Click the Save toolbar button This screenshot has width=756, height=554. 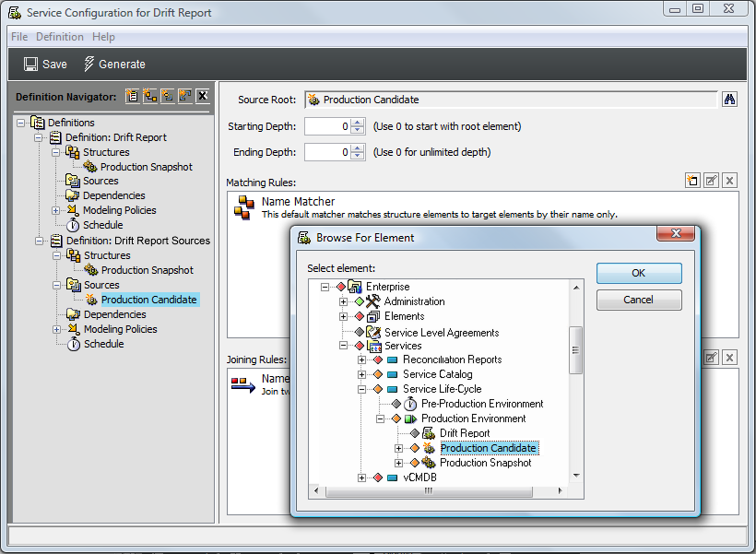[x=45, y=65]
